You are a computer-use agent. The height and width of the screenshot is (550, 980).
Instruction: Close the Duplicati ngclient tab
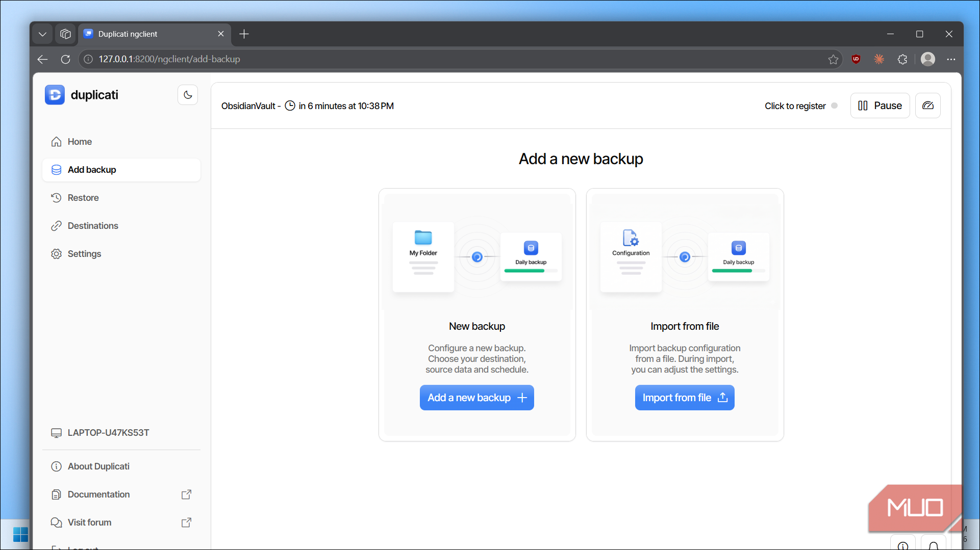click(221, 34)
